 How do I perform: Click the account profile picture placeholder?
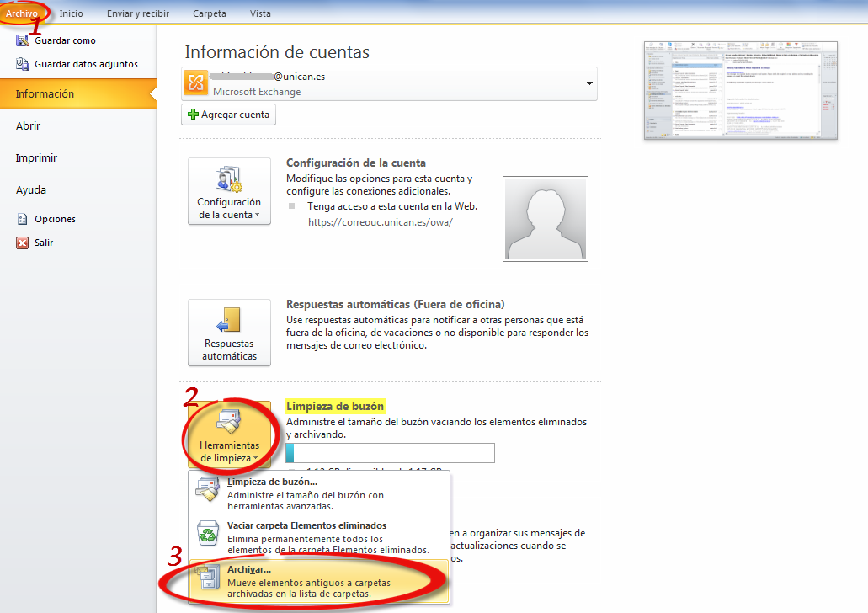click(x=546, y=219)
